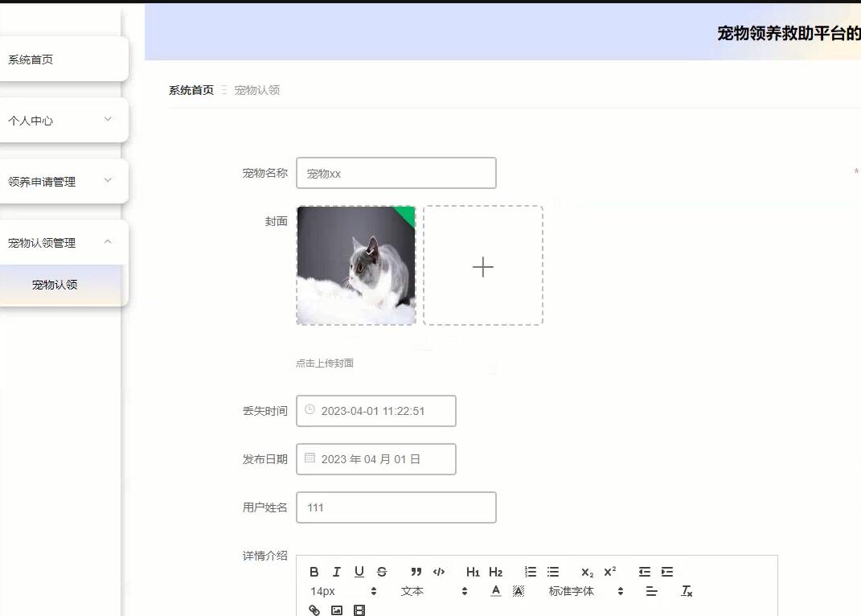The width and height of the screenshot is (861, 616).
Task: Click the plus box to upload another cover
Action: point(482,266)
